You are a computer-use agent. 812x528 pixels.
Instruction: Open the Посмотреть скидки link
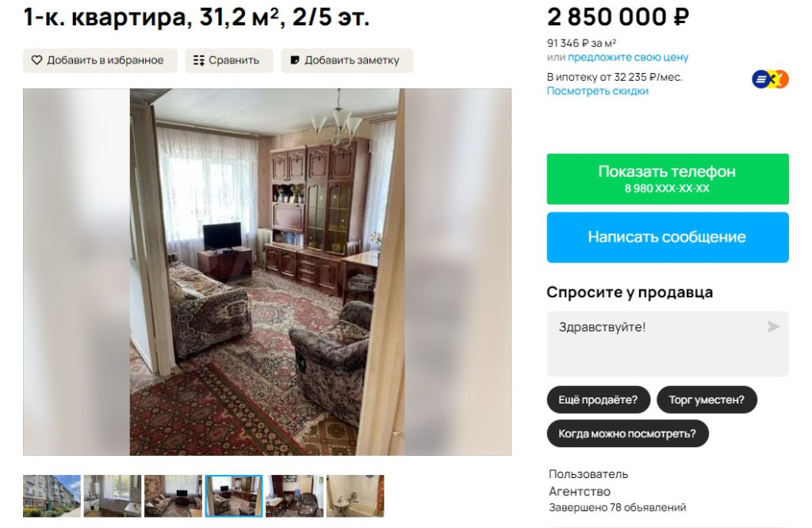click(x=598, y=91)
